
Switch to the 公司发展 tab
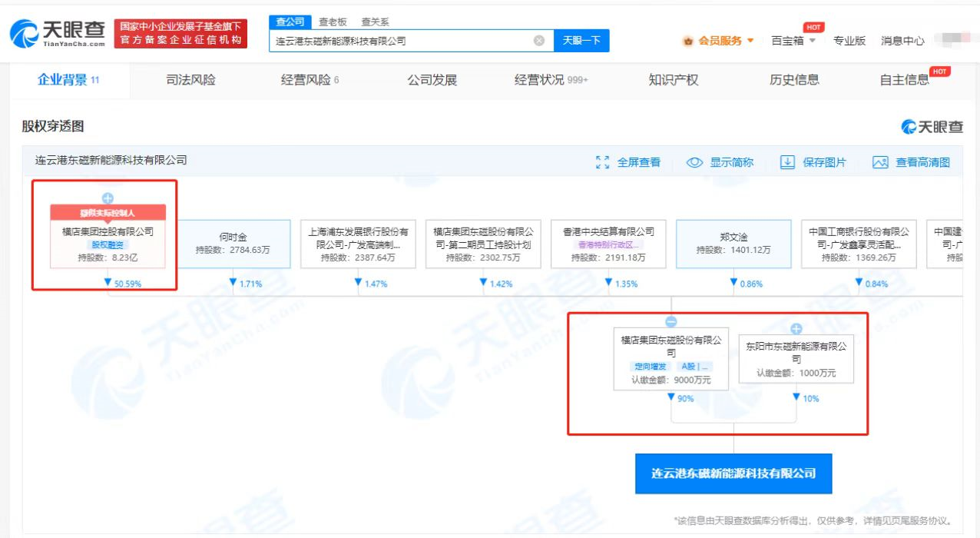pyautogui.click(x=432, y=80)
